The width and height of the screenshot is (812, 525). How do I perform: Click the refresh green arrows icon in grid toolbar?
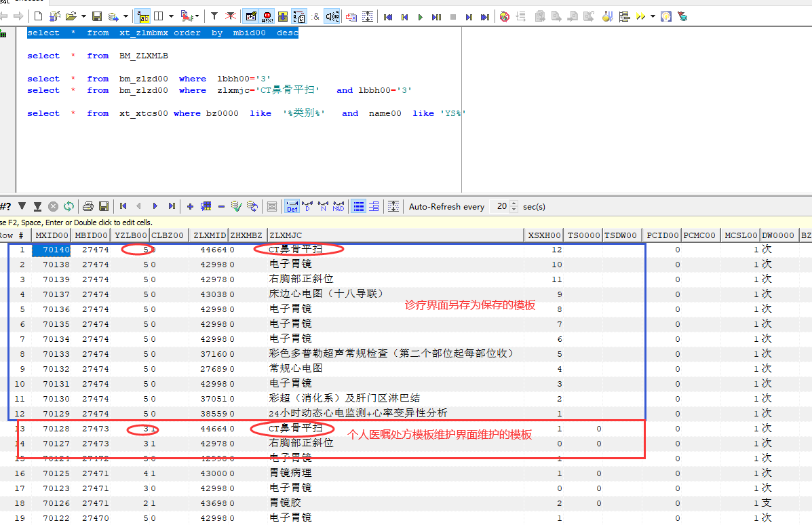click(x=69, y=207)
